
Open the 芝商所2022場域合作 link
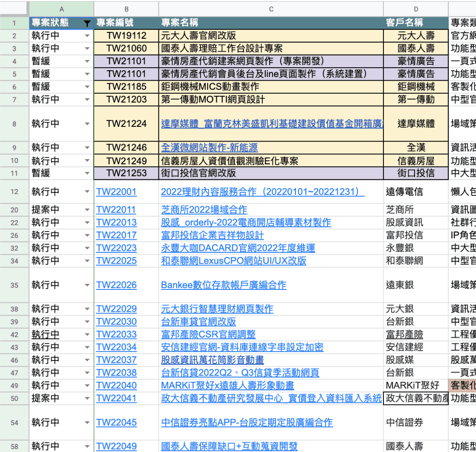(x=204, y=210)
